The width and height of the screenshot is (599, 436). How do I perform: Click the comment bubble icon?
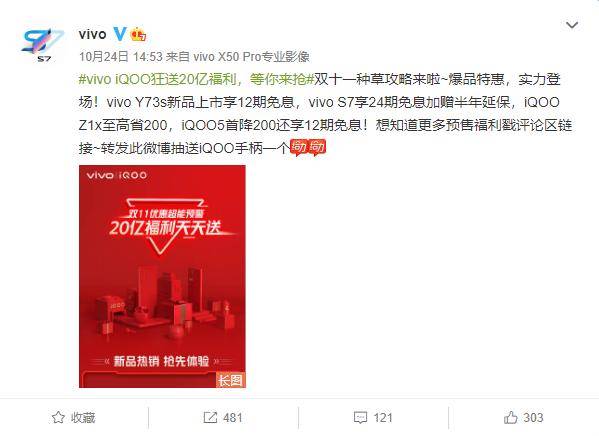360,417
